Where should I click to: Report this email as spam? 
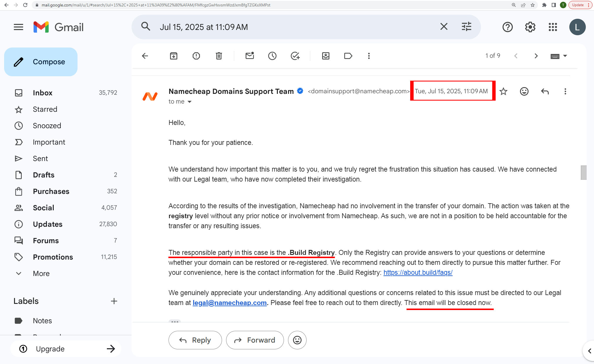tap(196, 56)
